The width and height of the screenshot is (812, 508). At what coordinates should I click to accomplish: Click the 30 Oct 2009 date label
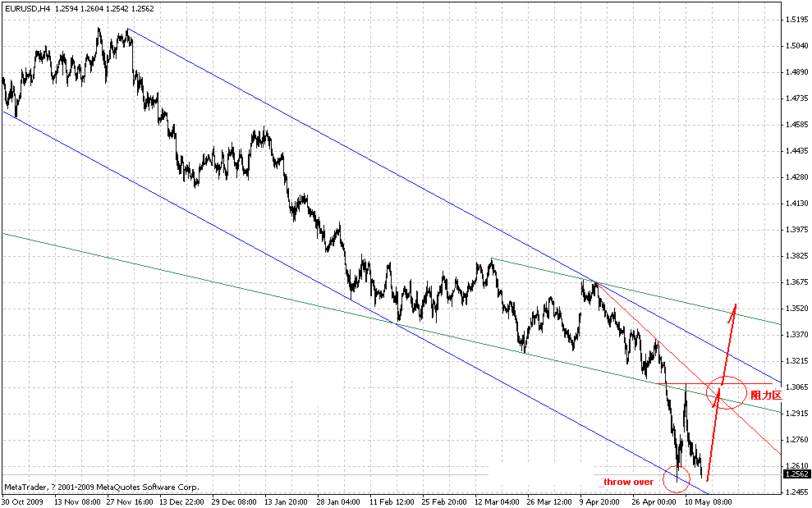(22, 501)
